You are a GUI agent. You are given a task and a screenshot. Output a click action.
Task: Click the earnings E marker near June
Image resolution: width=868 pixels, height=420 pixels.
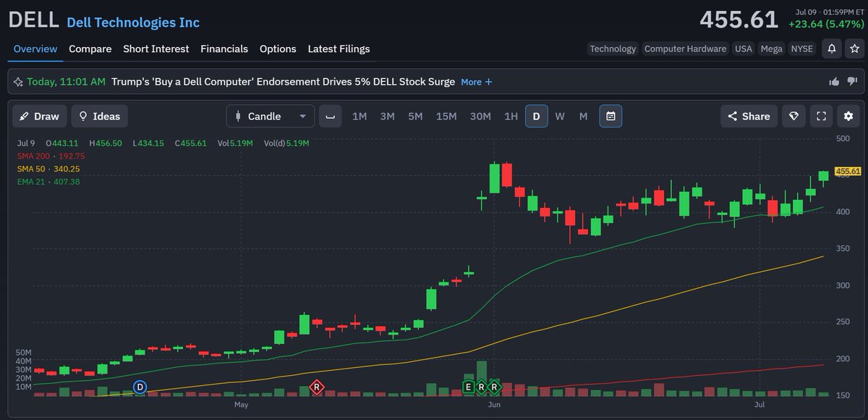(x=469, y=387)
